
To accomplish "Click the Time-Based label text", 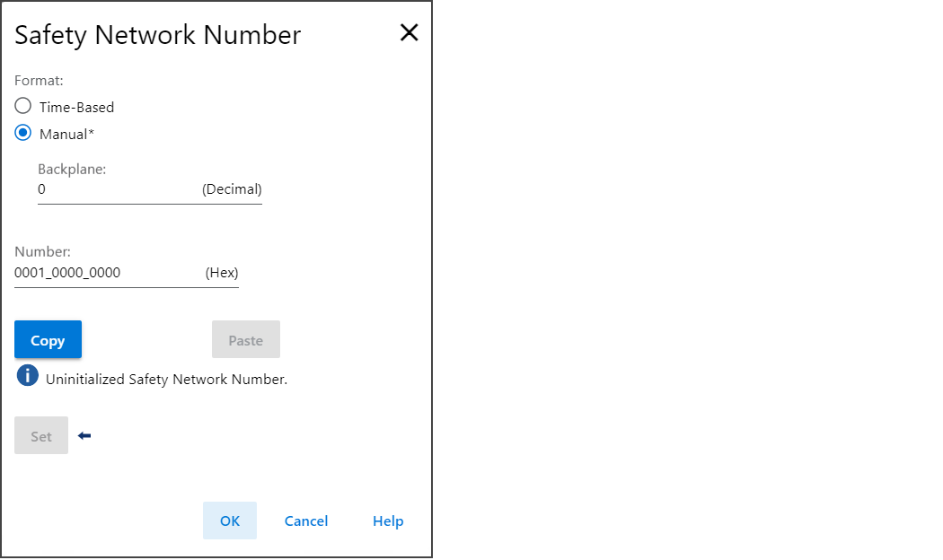I will [x=76, y=108].
